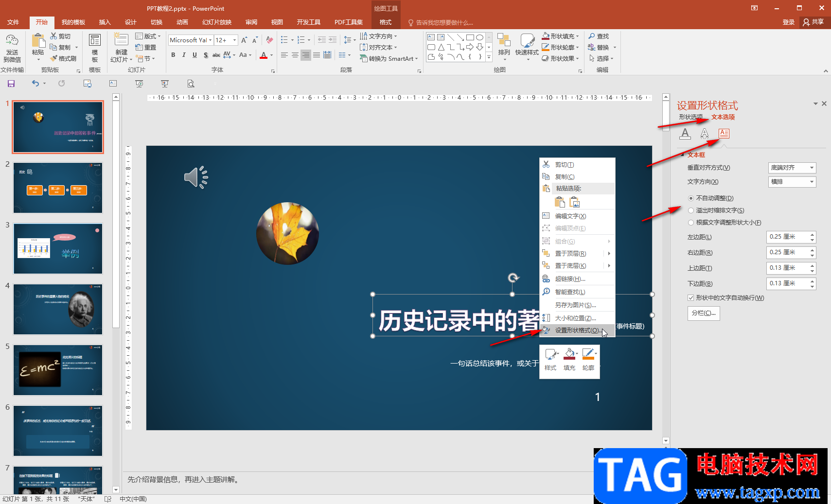Click the speaker audio icon on slide
The width and height of the screenshot is (831, 504).
click(x=196, y=177)
